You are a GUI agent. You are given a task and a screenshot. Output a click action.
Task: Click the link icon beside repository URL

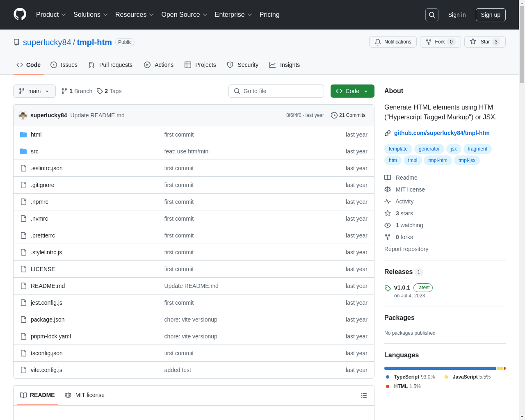pyautogui.click(x=388, y=133)
